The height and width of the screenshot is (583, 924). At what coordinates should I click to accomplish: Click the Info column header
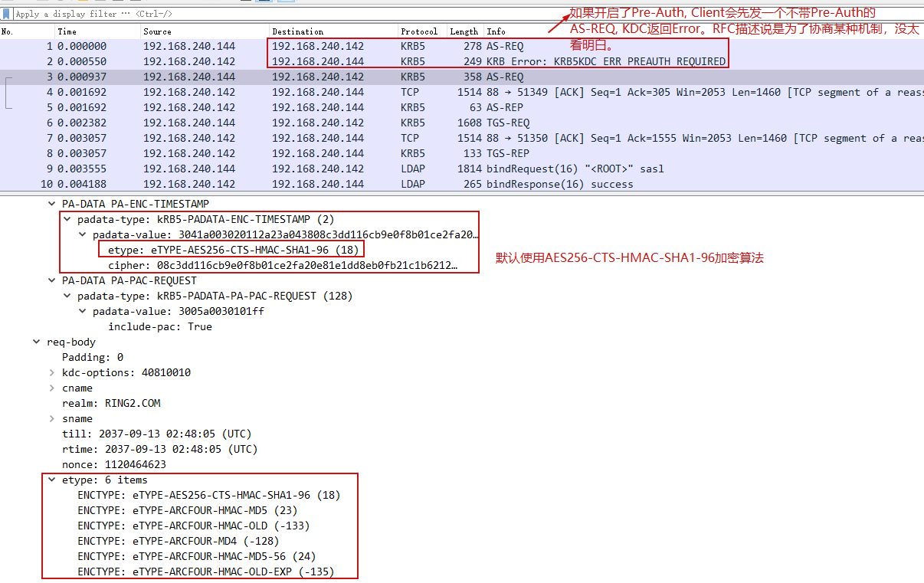pos(496,31)
